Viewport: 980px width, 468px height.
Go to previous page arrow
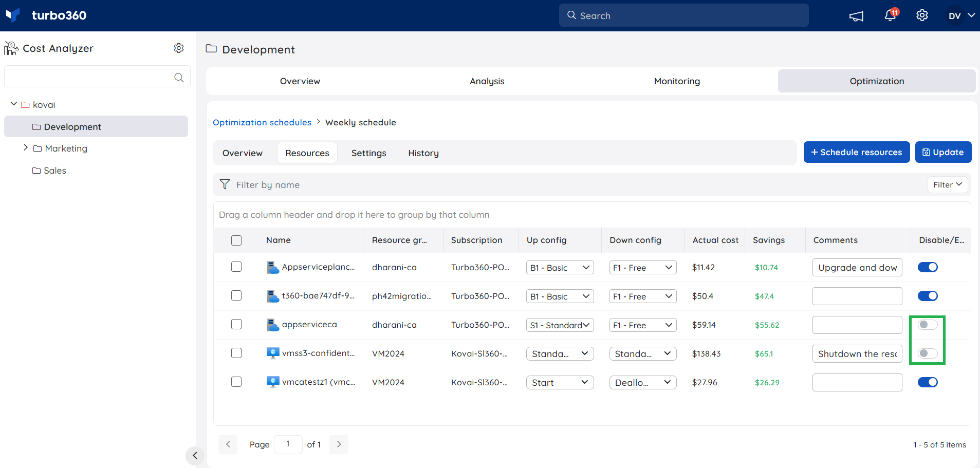[228, 444]
